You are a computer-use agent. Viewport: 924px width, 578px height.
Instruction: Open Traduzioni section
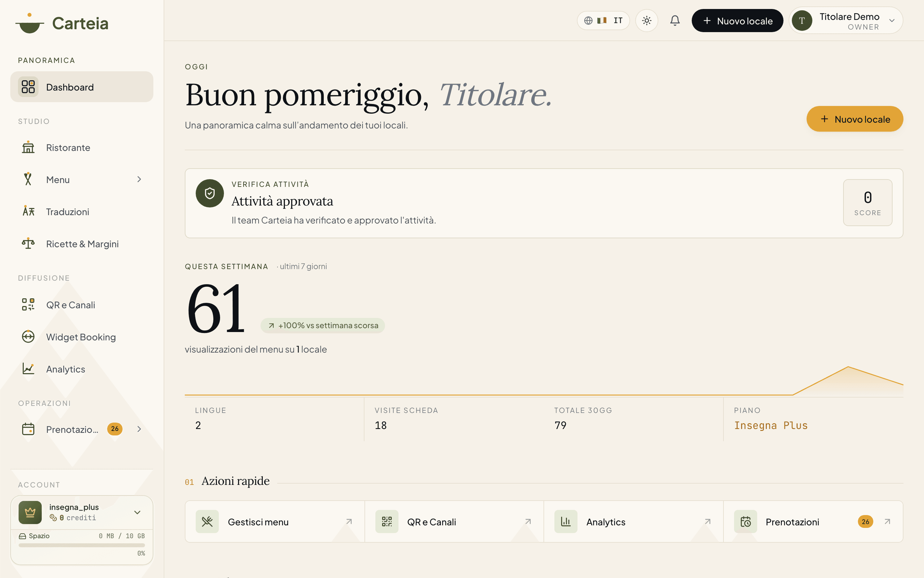pos(82,211)
